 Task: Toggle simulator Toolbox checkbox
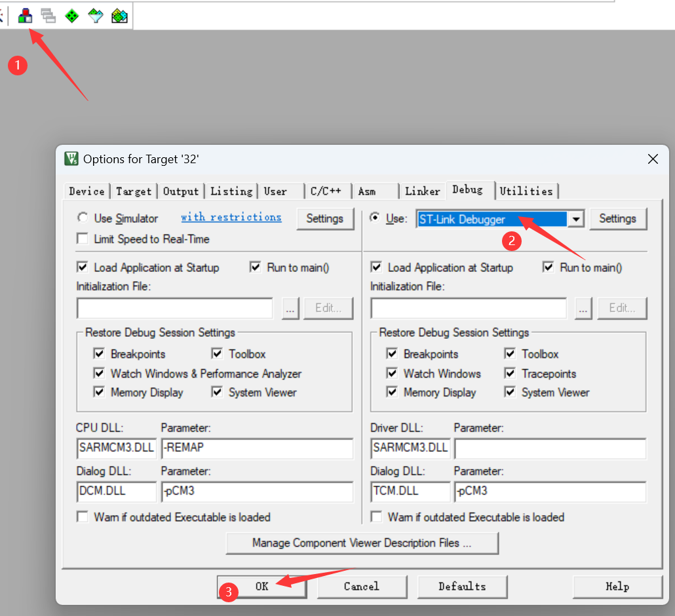click(217, 354)
